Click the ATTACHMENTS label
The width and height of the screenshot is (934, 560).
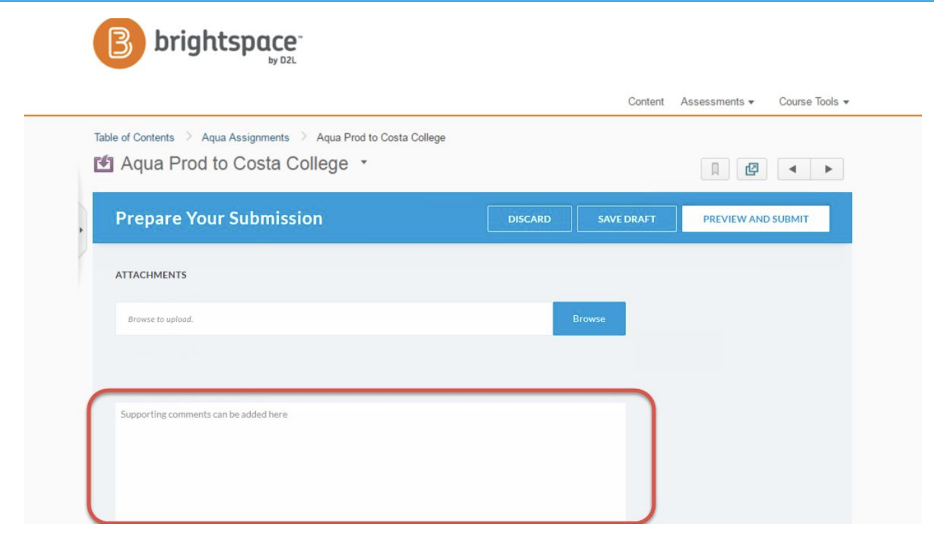click(151, 275)
